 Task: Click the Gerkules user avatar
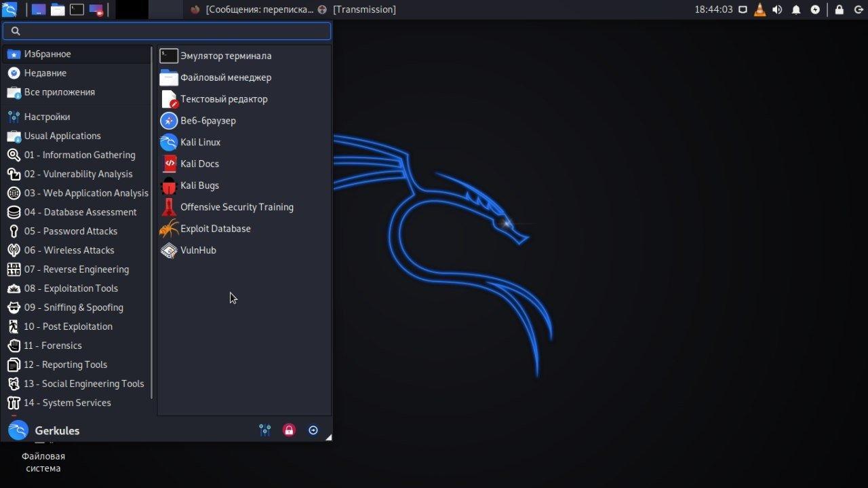click(x=18, y=430)
